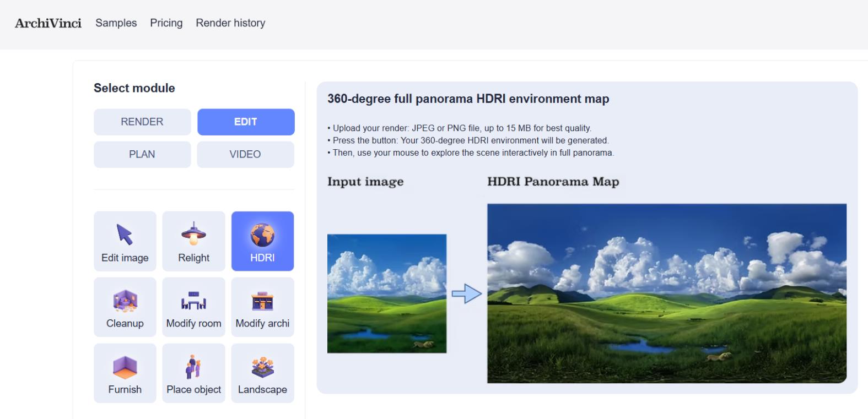Select the PLAN module

(x=142, y=154)
